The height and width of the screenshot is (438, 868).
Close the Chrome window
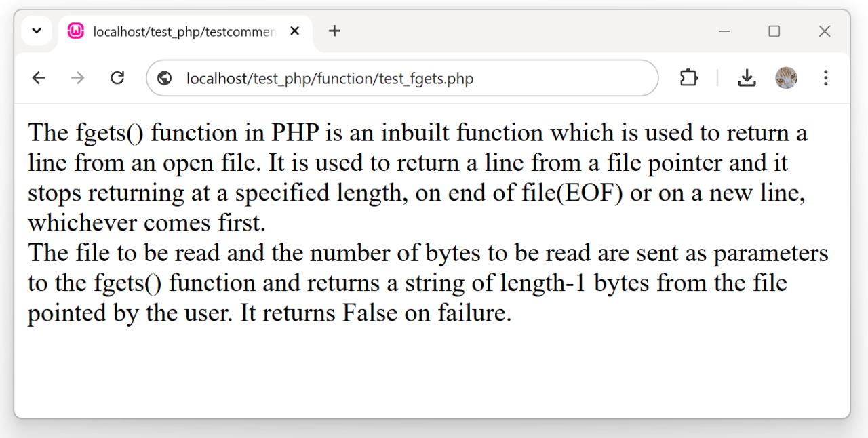(825, 31)
